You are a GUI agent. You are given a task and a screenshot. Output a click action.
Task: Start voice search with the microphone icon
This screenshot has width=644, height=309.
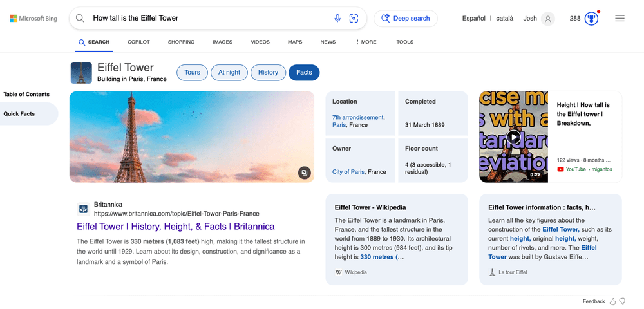click(337, 18)
